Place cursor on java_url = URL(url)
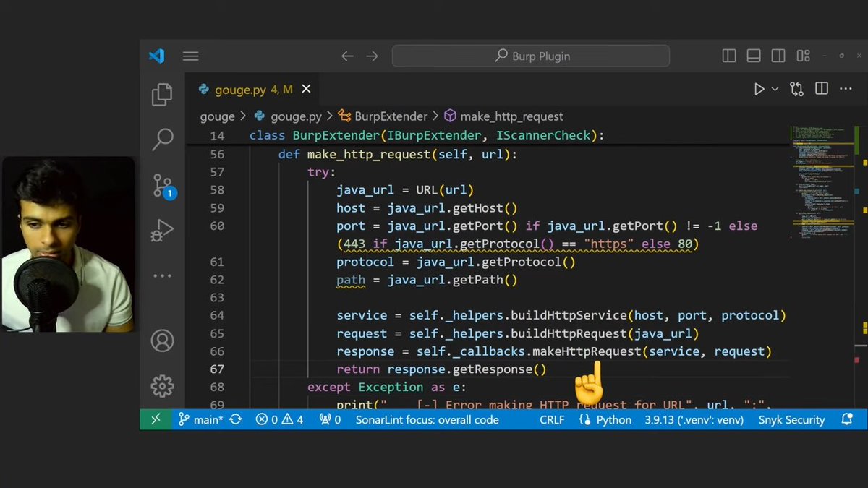The height and width of the screenshot is (488, 868). (x=405, y=189)
